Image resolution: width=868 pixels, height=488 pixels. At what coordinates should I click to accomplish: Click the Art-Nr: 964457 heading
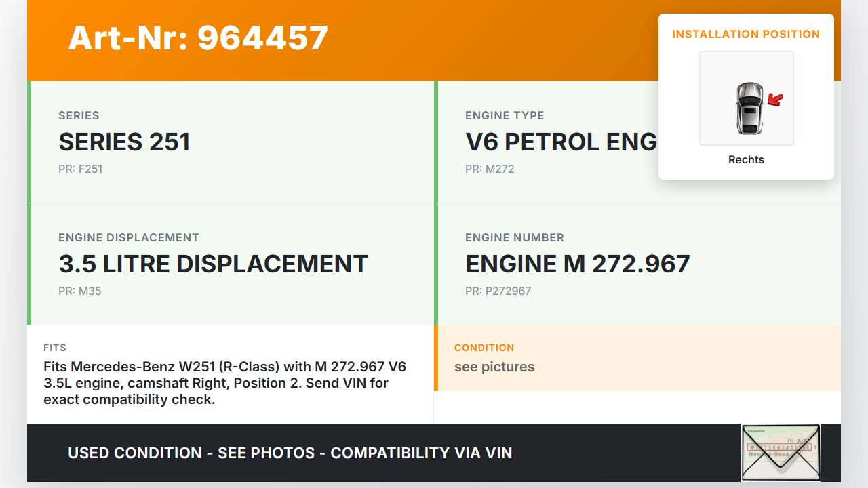click(198, 38)
